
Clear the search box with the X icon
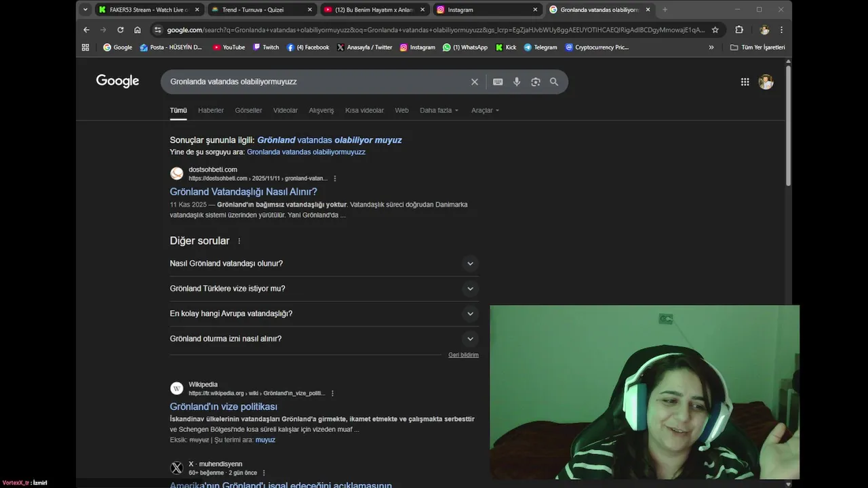pos(475,82)
